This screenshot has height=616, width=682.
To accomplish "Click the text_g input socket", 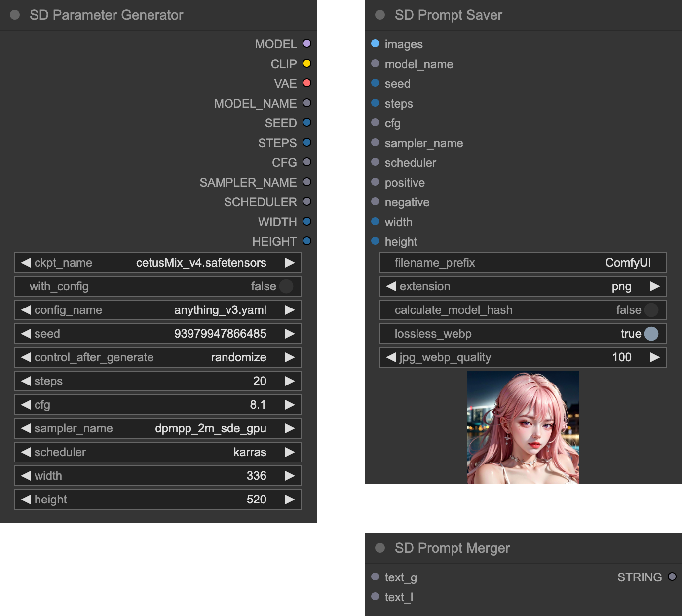I will click(375, 577).
